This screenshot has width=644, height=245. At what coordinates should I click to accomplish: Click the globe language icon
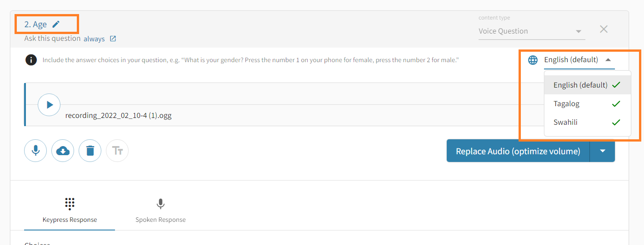coord(533,59)
